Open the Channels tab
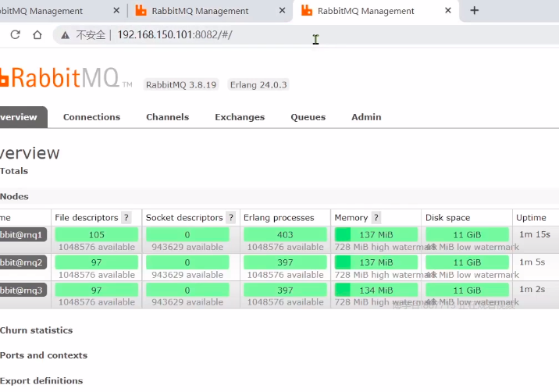 168,117
